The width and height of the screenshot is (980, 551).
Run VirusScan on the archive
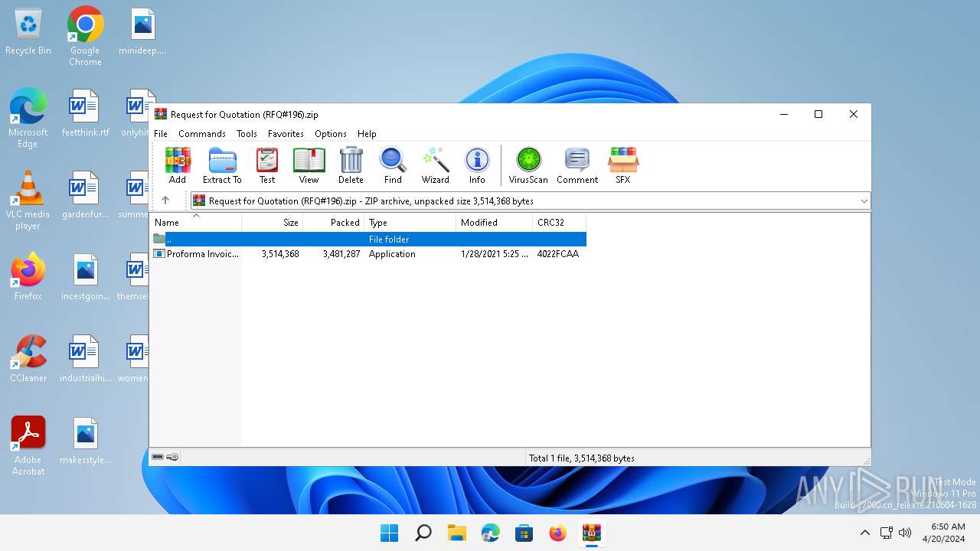click(x=528, y=165)
